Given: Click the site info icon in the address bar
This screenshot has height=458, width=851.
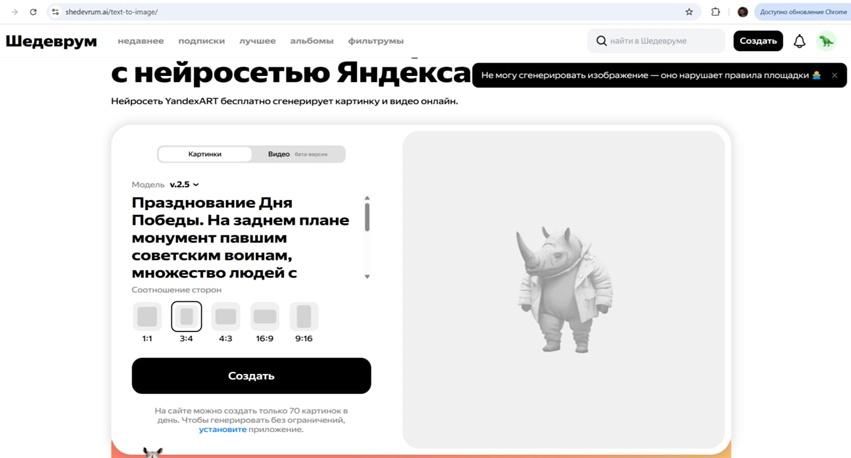Looking at the screenshot, I should 56,12.
